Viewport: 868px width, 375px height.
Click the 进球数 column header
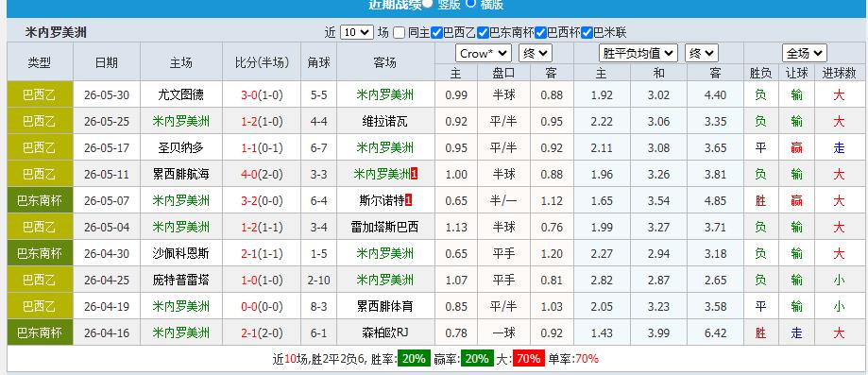click(840, 73)
